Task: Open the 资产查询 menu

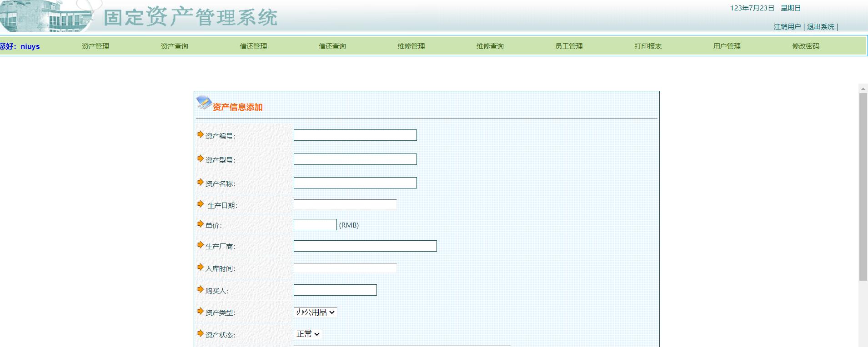Action: [175, 46]
